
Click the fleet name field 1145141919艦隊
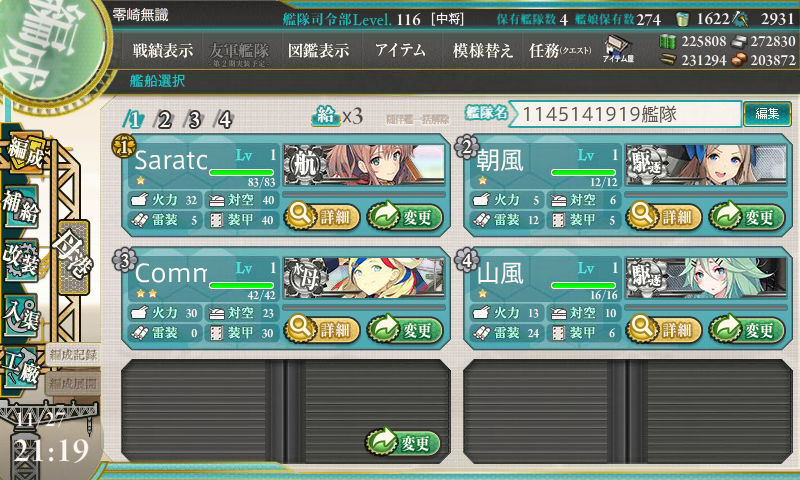click(x=626, y=114)
